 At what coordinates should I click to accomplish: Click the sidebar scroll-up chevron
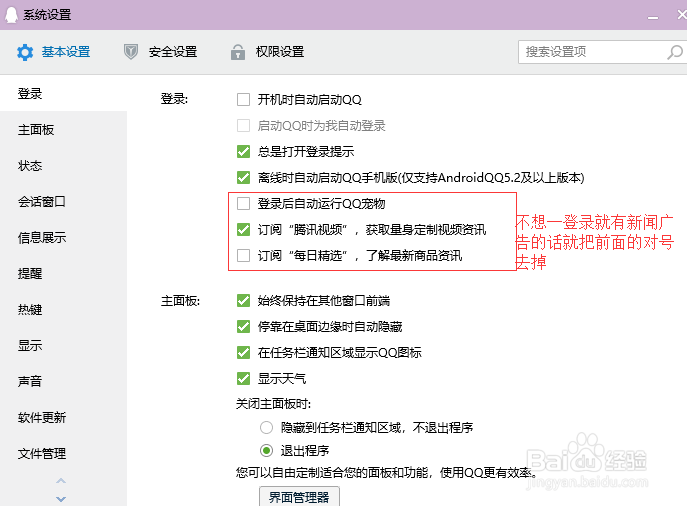[x=61, y=481]
